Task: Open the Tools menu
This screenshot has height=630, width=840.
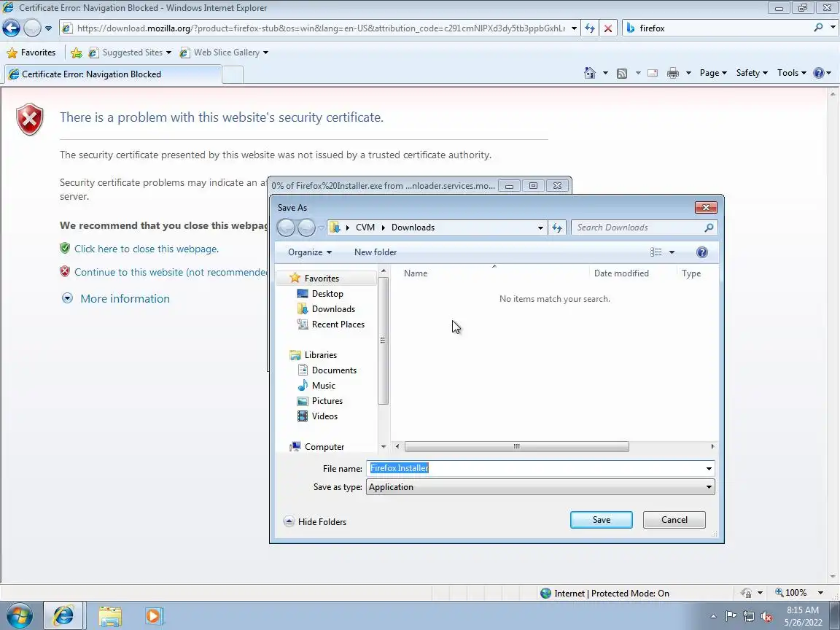Action: click(792, 73)
